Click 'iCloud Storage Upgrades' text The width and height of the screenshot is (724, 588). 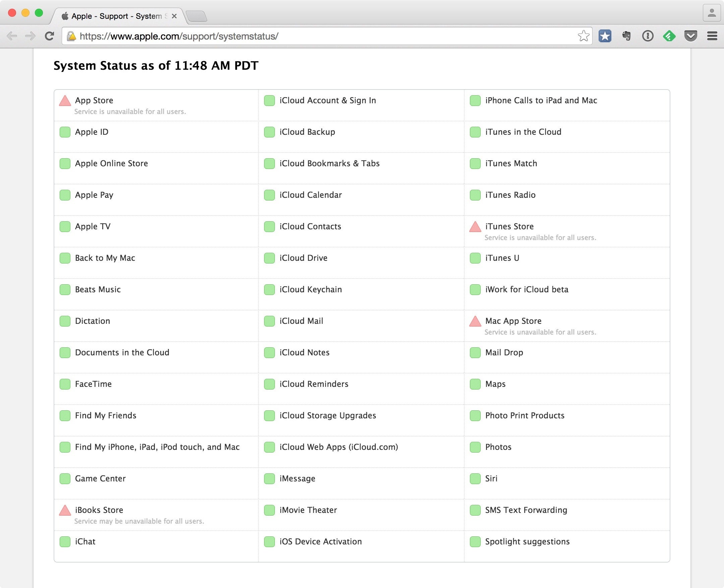click(328, 416)
